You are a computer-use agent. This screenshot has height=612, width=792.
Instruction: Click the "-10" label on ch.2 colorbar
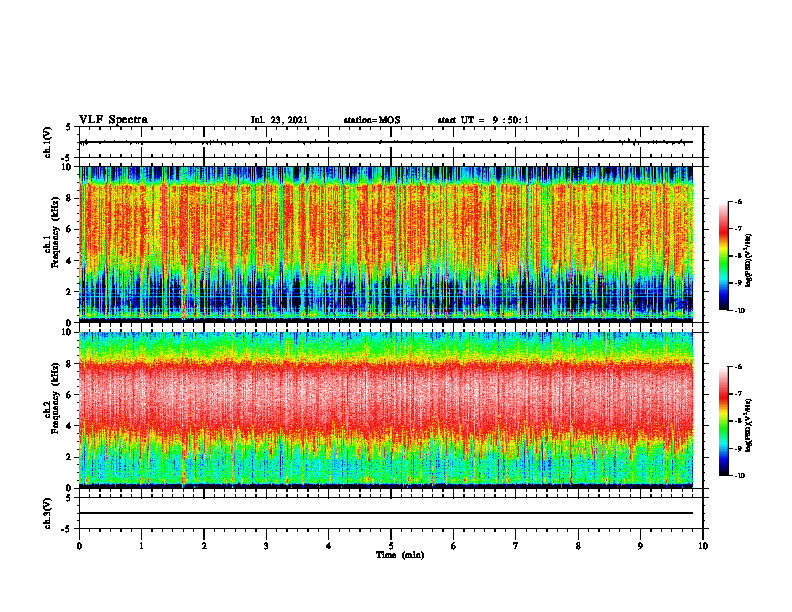pyautogui.click(x=740, y=476)
